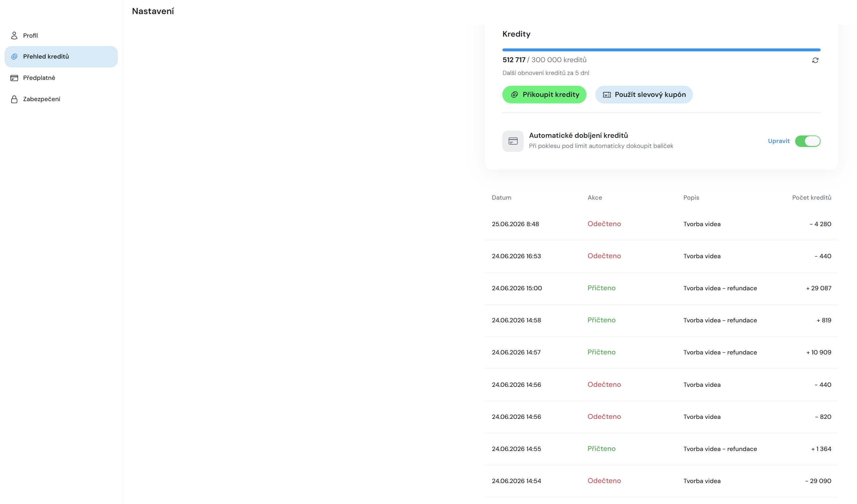Click the Přikoupit kredity button
The width and height of the screenshot is (857, 504).
[x=544, y=95]
